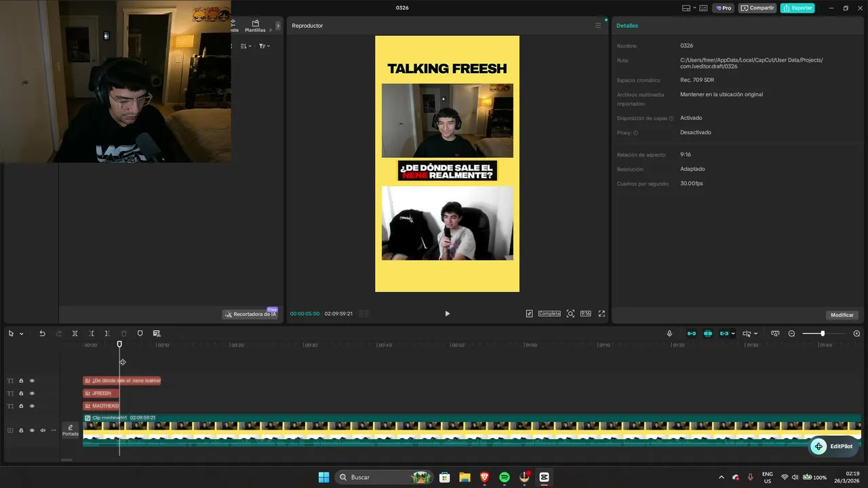Viewport: 868px width, 488px height.
Task: Toggle preview axis tool
Action: 747,333
